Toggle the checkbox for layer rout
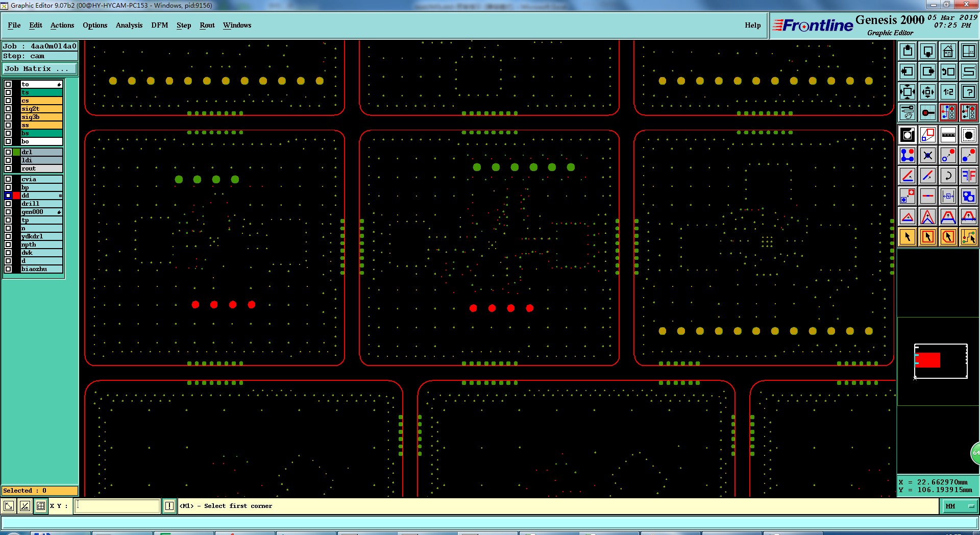980x535 pixels. point(8,168)
